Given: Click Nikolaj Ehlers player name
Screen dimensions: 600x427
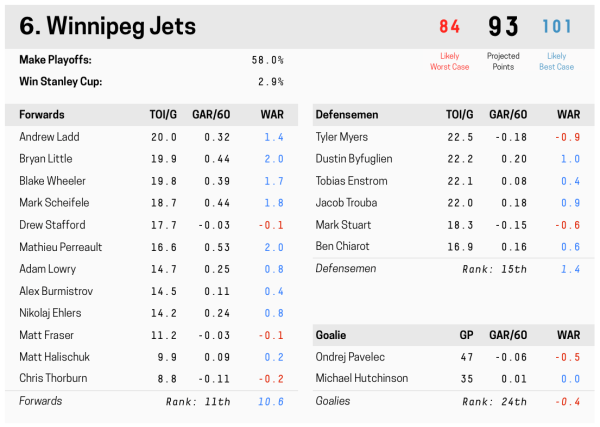Looking at the screenshot, I should tap(50, 313).
